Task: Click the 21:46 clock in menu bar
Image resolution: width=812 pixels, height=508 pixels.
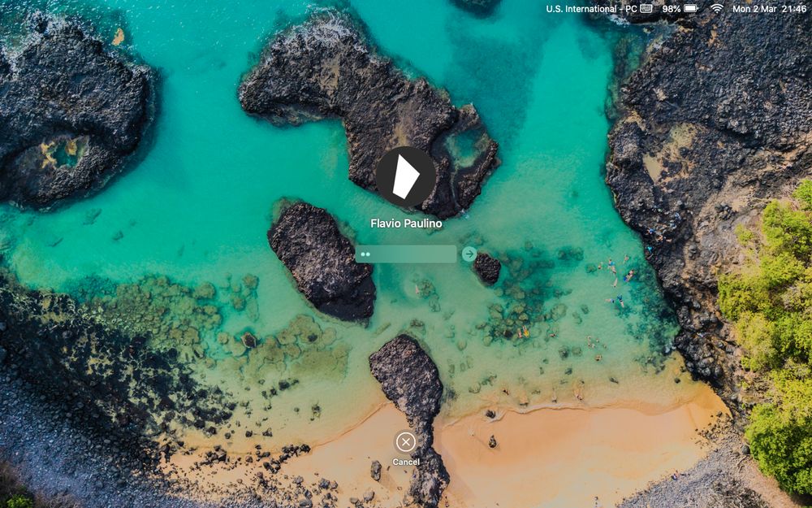Action: pos(794,9)
